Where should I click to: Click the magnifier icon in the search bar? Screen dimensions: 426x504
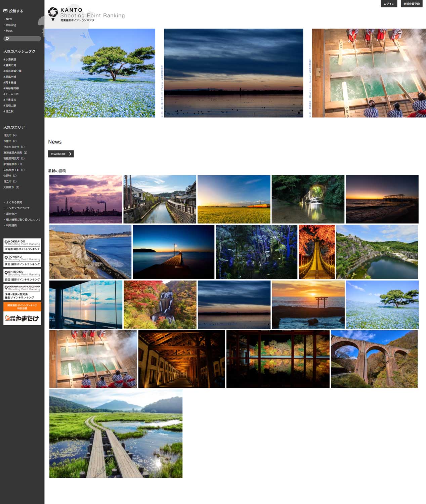[7, 39]
